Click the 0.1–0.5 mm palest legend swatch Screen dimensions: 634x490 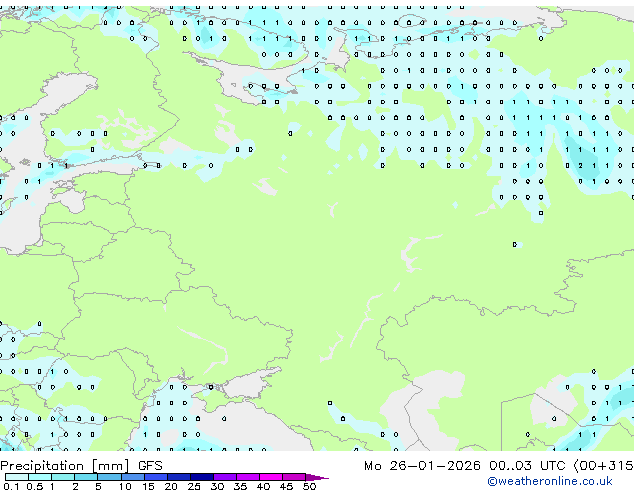coord(17,477)
